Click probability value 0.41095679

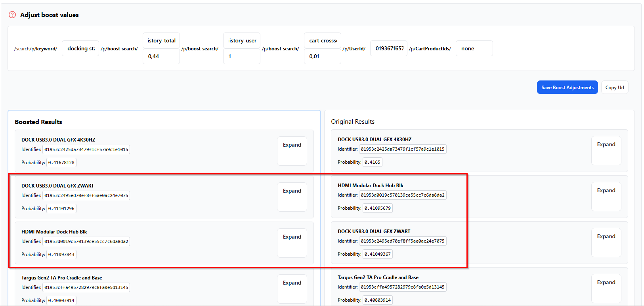[378, 208]
